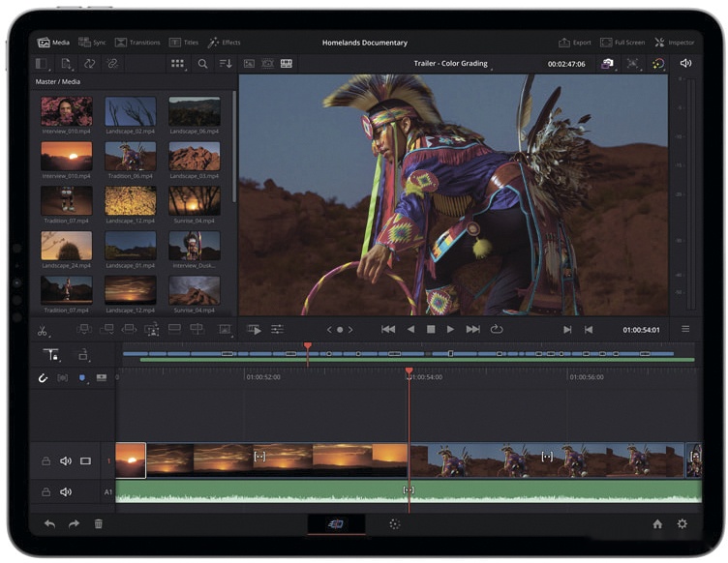The height and width of the screenshot is (563, 728).
Task: Click the playhead marker in upper mini timeline
Action: pyautogui.click(x=307, y=346)
